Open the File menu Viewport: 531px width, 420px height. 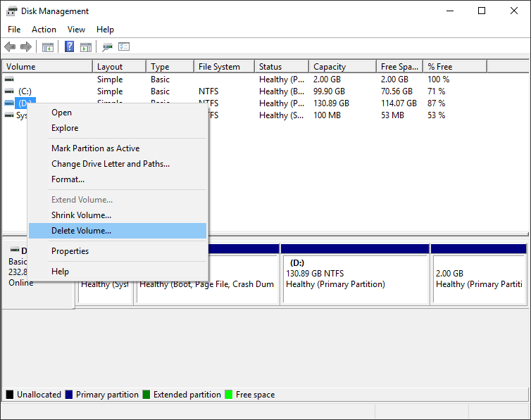(x=14, y=30)
